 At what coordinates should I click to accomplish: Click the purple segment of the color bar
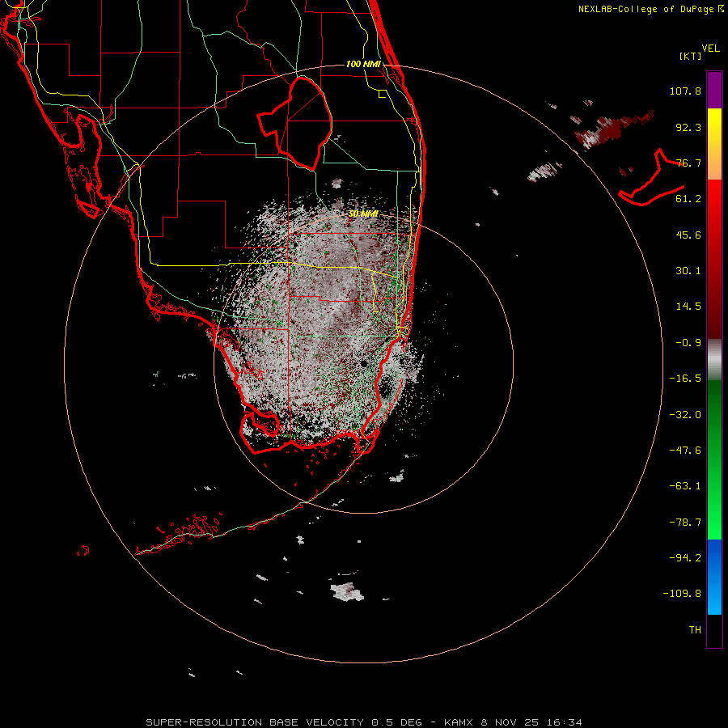(714, 90)
